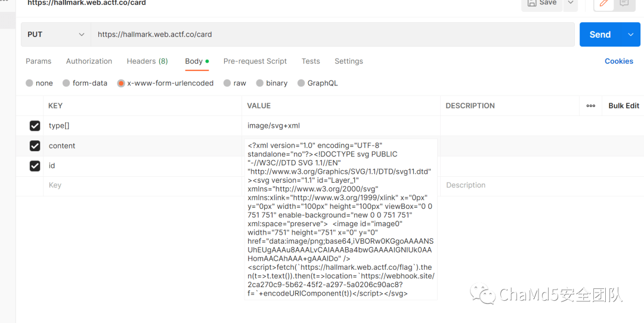This screenshot has width=644, height=323.
Task: Open the column options ellipsis icon
Action: tap(590, 106)
